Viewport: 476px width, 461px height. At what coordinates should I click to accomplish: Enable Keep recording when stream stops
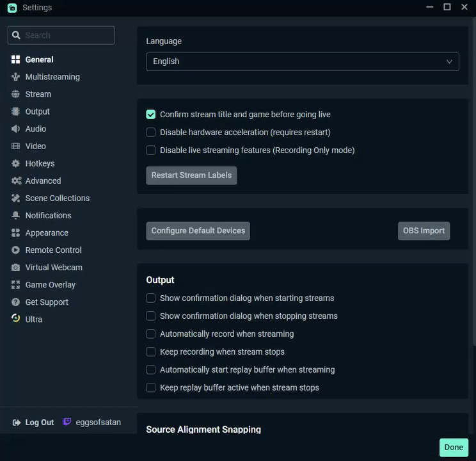(x=150, y=352)
